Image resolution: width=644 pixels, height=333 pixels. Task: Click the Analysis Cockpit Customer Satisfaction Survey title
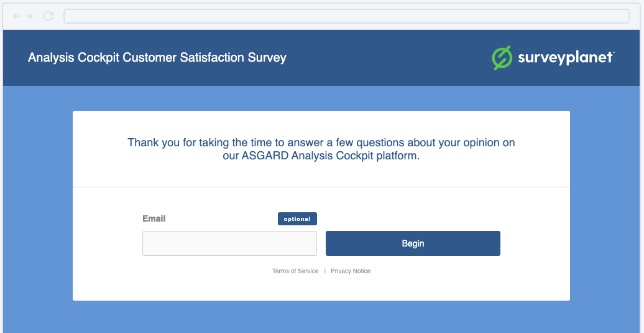(157, 58)
